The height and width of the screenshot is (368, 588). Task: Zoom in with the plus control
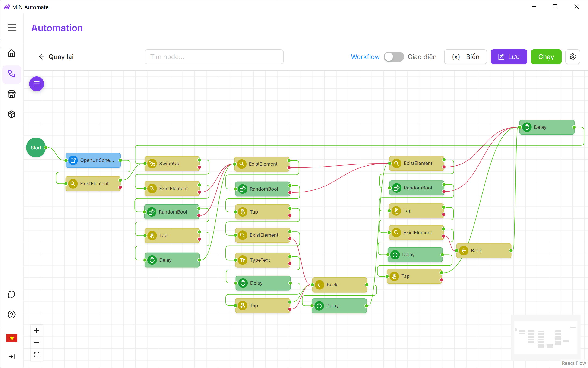37,330
